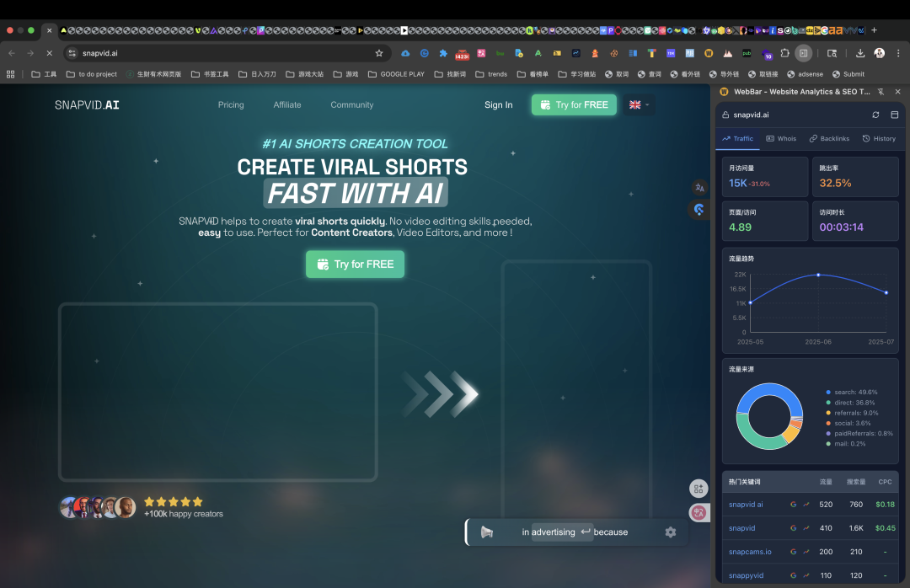Screen dimensions: 910x588
Task: Click the snappyvid keyword
Action: click(x=746, y=576)
